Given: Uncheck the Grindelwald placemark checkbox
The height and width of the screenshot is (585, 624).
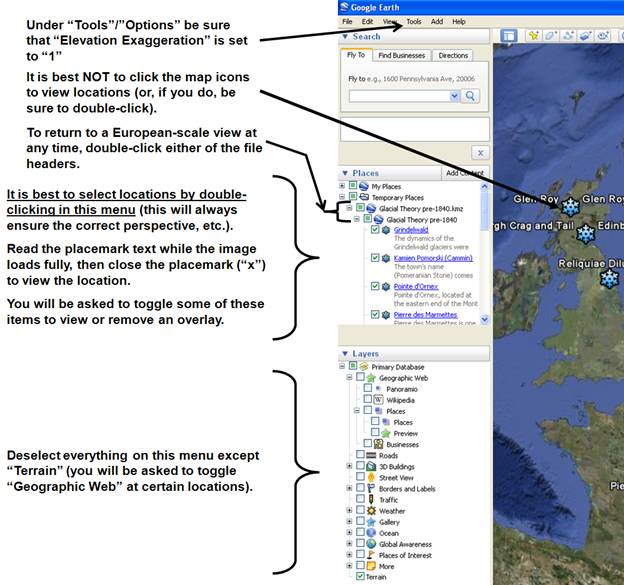Looking at the screenshot, I should coord(375,230).
